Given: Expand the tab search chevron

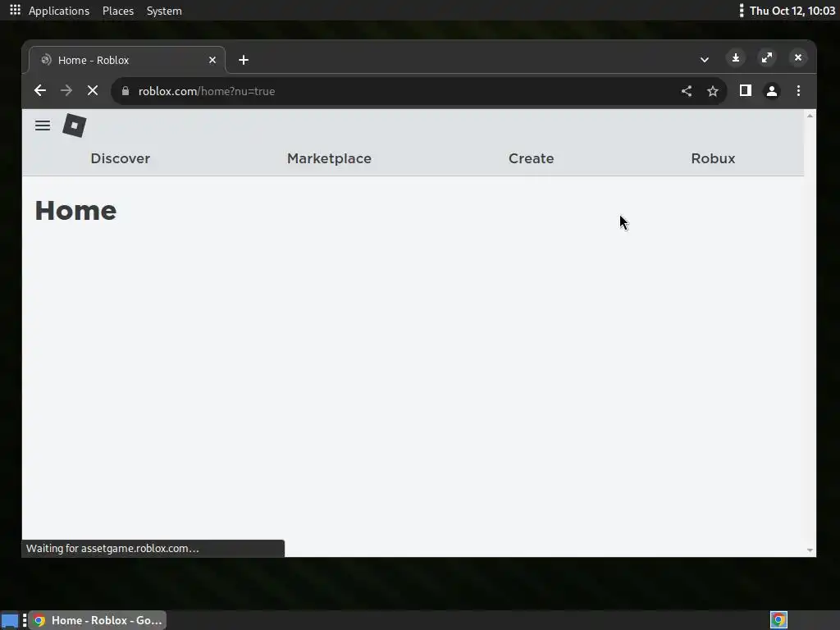Looking at the screenshot, I should pos(705,59).
